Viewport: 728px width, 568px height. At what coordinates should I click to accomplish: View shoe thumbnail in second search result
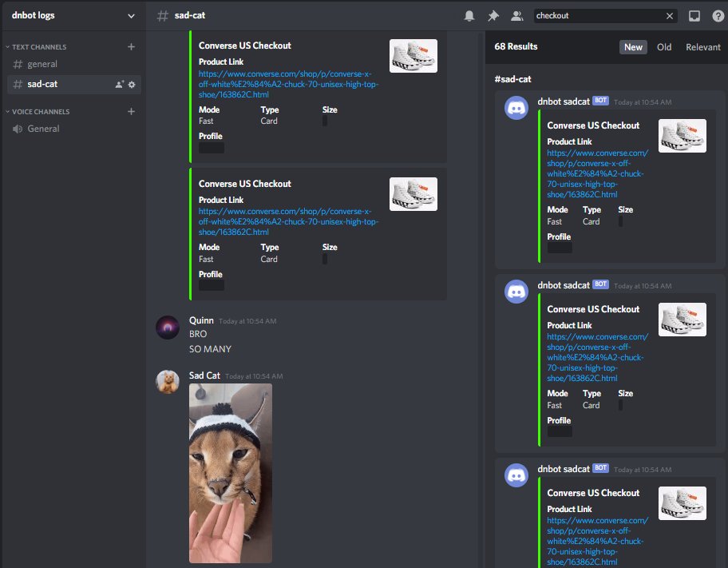click(x=682, y=320)
